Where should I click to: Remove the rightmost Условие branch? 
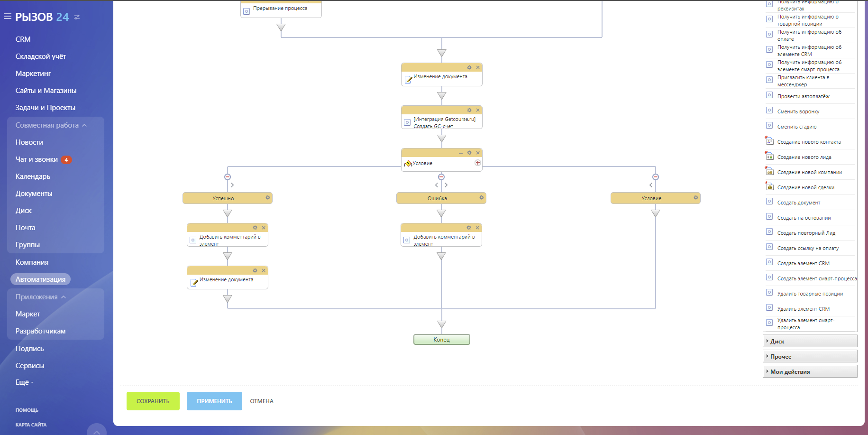pos(656,177)
